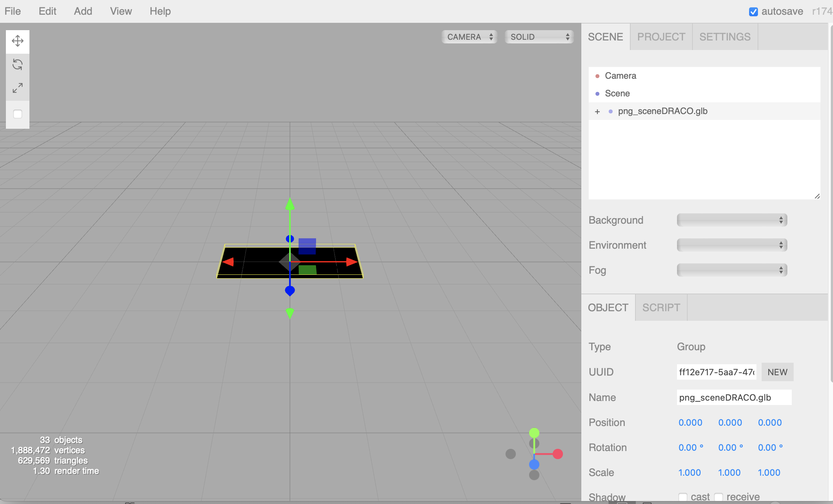Click the Rotation Y value
The width and height of the screenshot is (833, 504).
(731, 448)
